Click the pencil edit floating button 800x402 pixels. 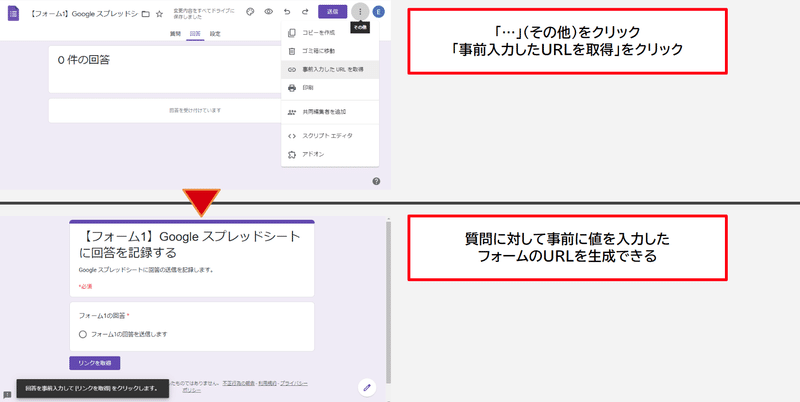click(x=367, y=388)
